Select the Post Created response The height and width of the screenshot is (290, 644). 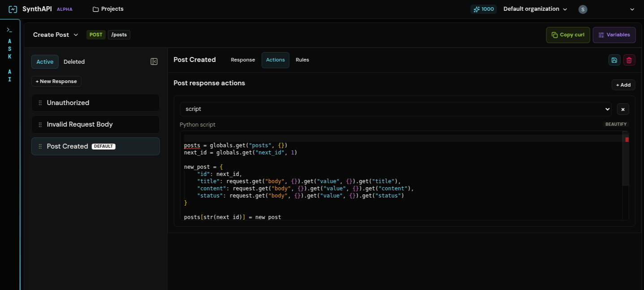[x=95, y=146]
